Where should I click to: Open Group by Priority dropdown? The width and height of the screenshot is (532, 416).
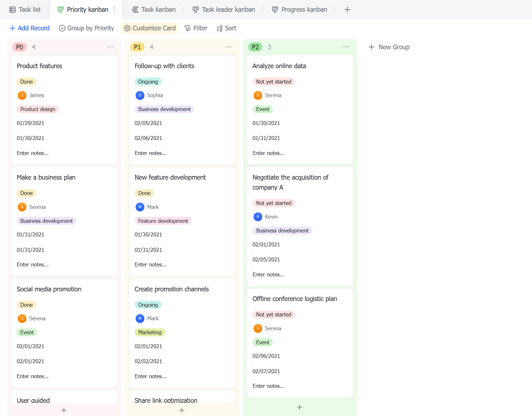click(x=86, y=28)
